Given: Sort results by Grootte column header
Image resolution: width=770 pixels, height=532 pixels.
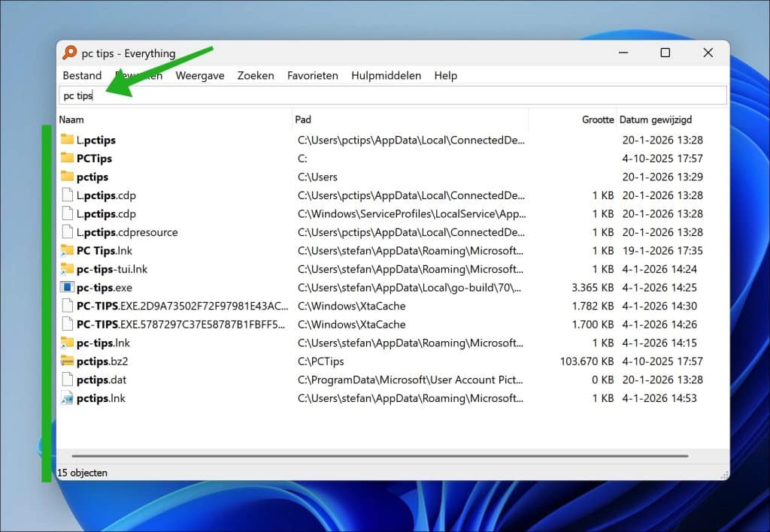Looking at the screenshot, I should [x=597, y=119].
